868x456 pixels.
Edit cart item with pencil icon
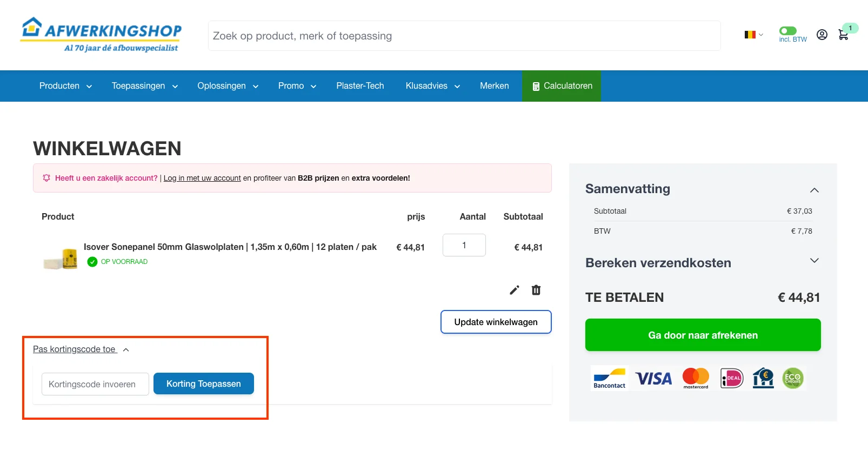(515, 290)
